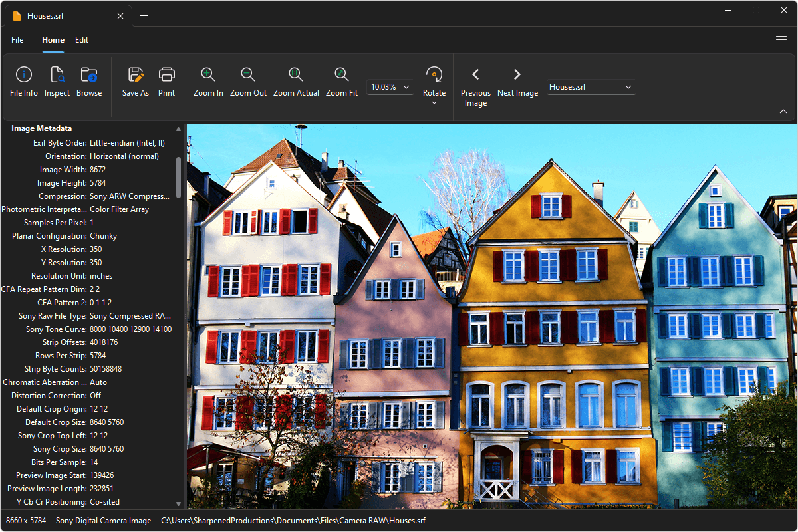This screenshot has width=798, height=532.
Task: Expand the Rotate options chevron
Action: pyautogui.click(x=434, y=103)
